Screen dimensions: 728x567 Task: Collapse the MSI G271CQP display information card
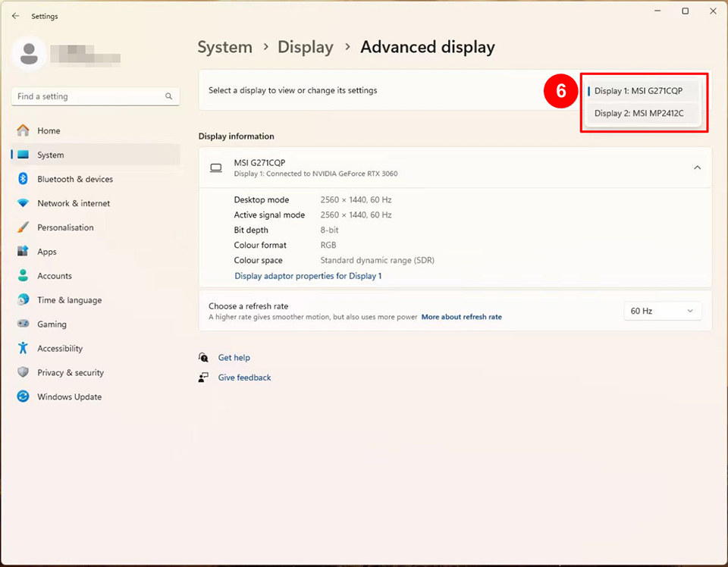point(698,168)
